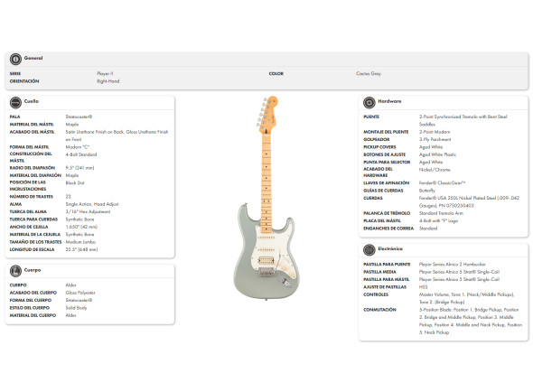Image resolution: width=533 pixels, height=392 pixels.
Task: Click the "3-Ply Parchment" pickguard value
Action: 435,139
